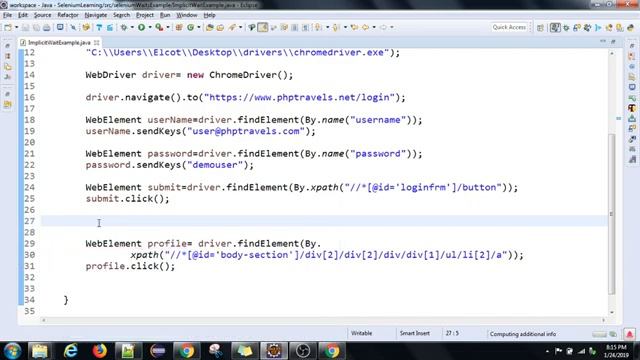The width and height of the screenshot is (640, 360).
Task: Toggle Show Whitespace Characters icon
Action: (305, 27)
